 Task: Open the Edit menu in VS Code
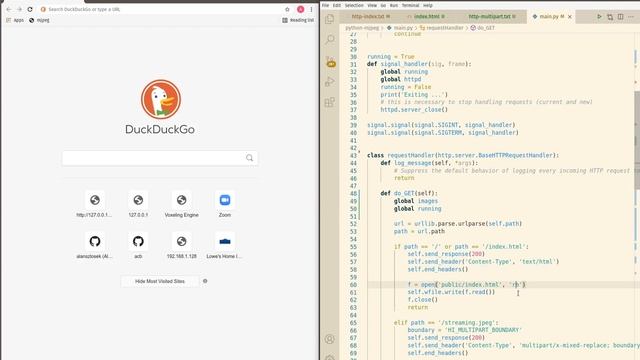click(336, 5)
